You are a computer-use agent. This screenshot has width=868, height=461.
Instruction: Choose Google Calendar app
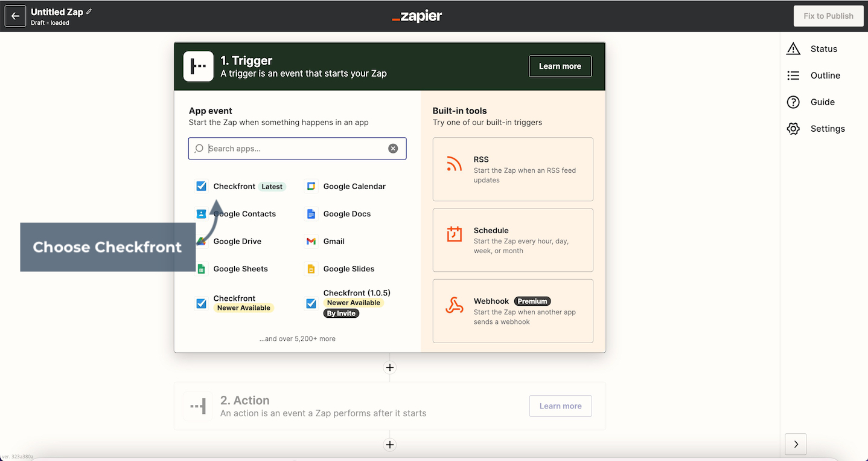click(346, 186)
